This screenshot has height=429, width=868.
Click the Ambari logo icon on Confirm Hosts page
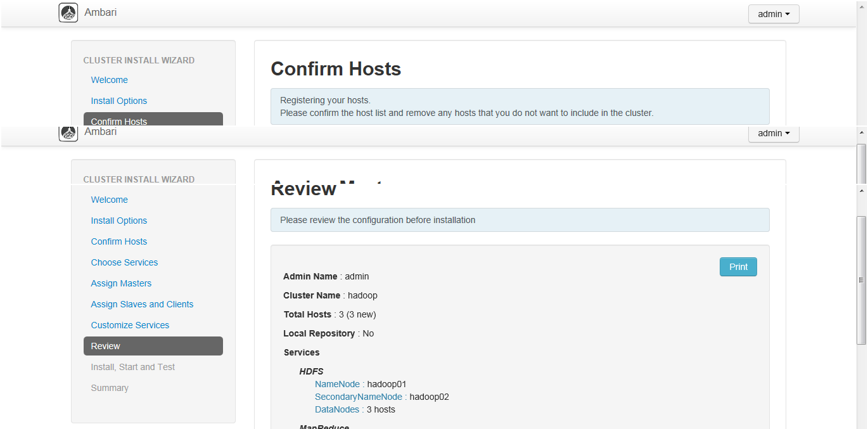pyautogui.click(x=68, y=13)
